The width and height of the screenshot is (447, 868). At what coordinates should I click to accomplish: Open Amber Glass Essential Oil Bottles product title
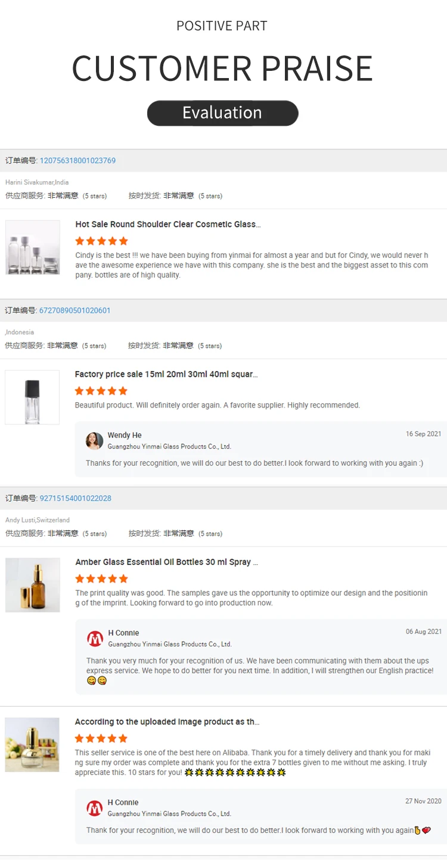[x=167, y=562]
